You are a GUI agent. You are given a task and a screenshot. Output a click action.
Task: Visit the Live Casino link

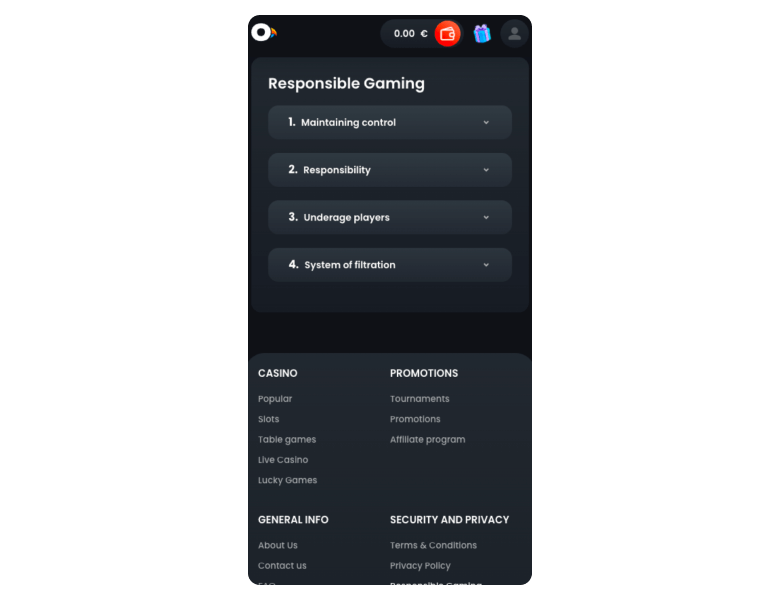[283, 460]
